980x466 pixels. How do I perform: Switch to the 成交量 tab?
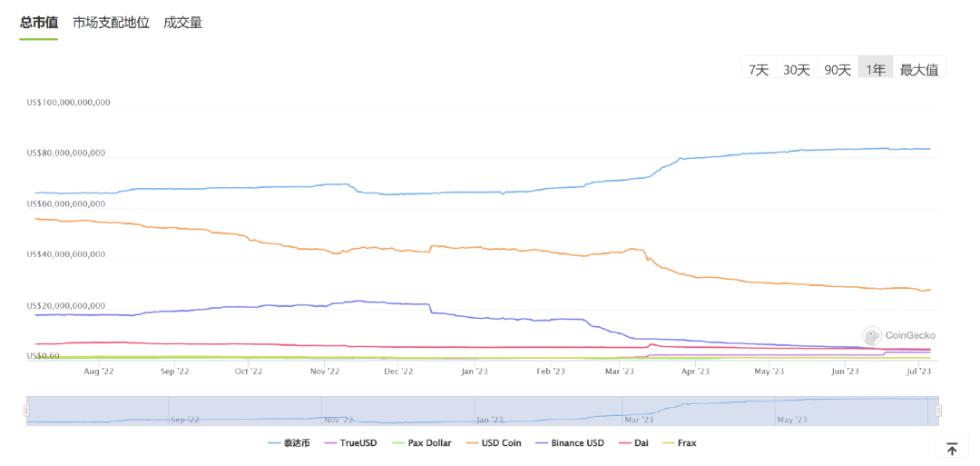[182, 23]
